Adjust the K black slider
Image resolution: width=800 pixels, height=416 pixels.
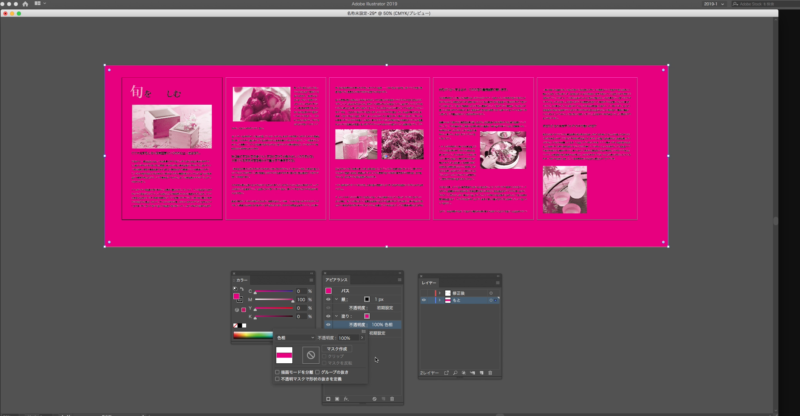(x=274, y=316)
